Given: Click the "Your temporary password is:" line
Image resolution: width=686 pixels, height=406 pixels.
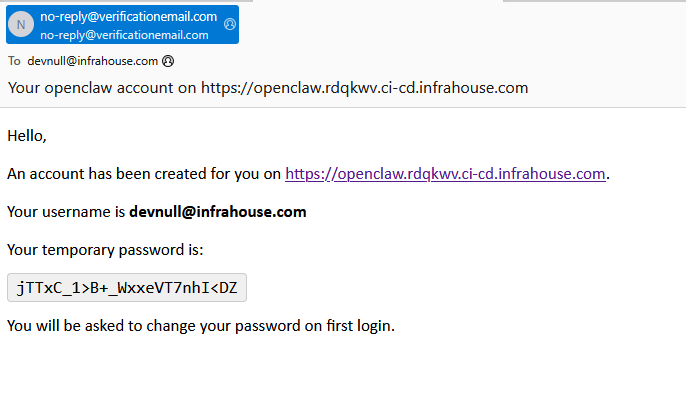Looking at the screenshot, I should pos(105,250).
